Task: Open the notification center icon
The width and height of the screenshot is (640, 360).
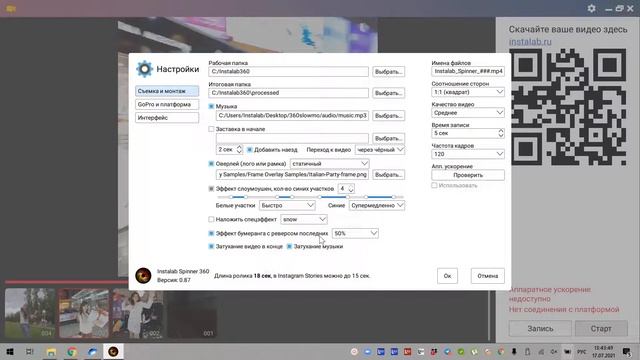Action: coord(627,351)
